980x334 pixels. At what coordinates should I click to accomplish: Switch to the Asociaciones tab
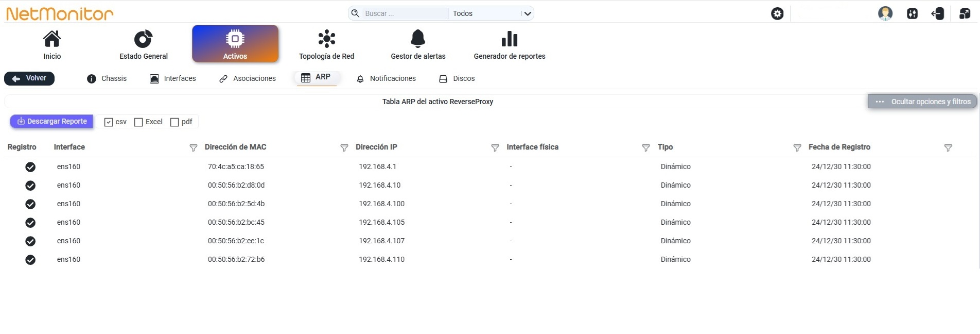248,78
